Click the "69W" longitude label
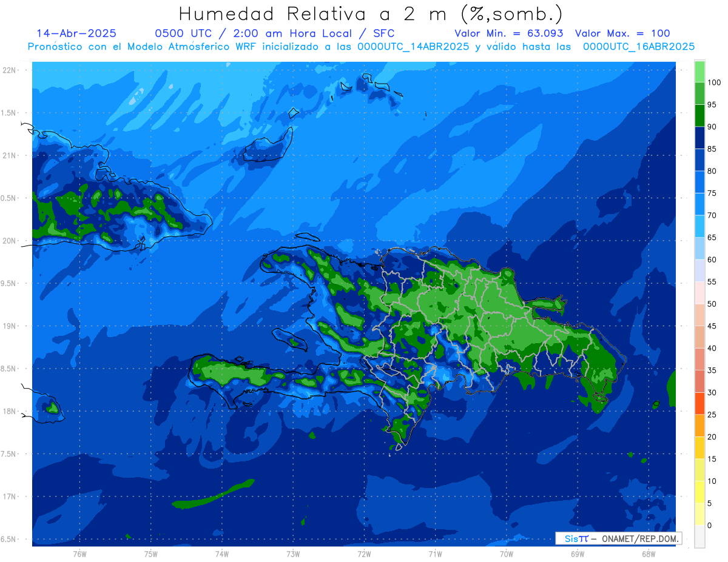728x562 pixels. [x=578, y=554]
